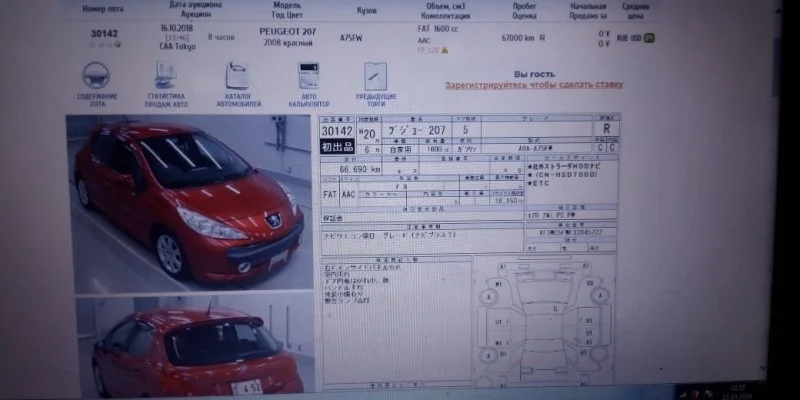Screen dimensions: 800x400
Task: Switch price currency to RUB
Action: [x=622, y=38]
